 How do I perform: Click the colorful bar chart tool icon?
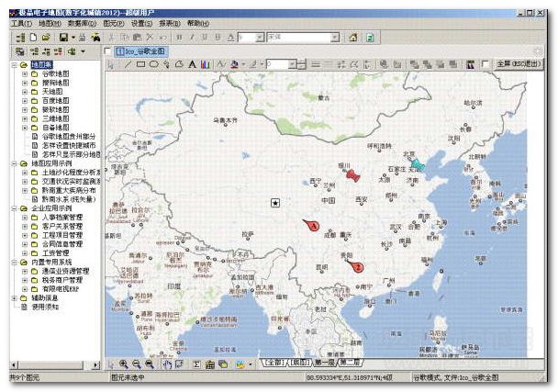click(x=205, y=64)
